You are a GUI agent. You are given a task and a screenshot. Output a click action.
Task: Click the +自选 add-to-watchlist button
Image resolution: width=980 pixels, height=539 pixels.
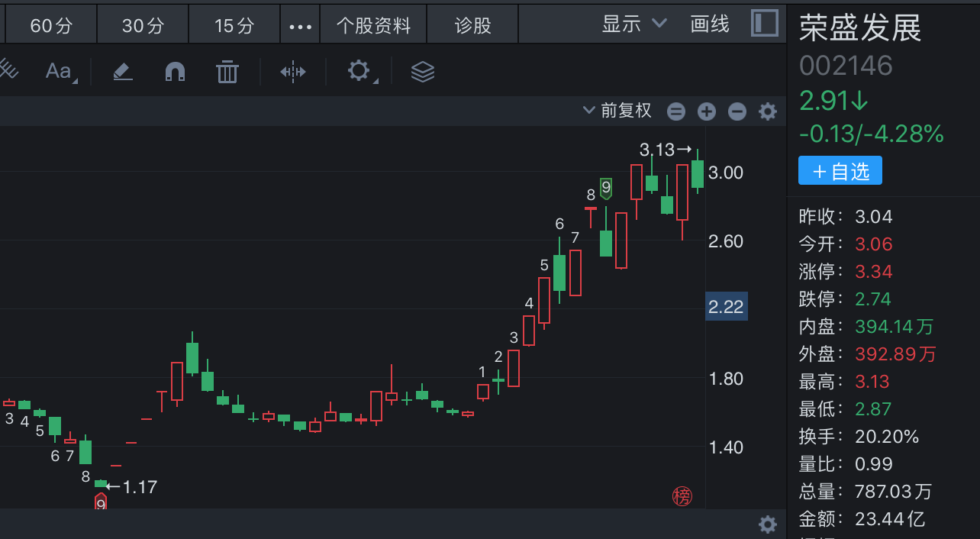[x=840, y=170]
